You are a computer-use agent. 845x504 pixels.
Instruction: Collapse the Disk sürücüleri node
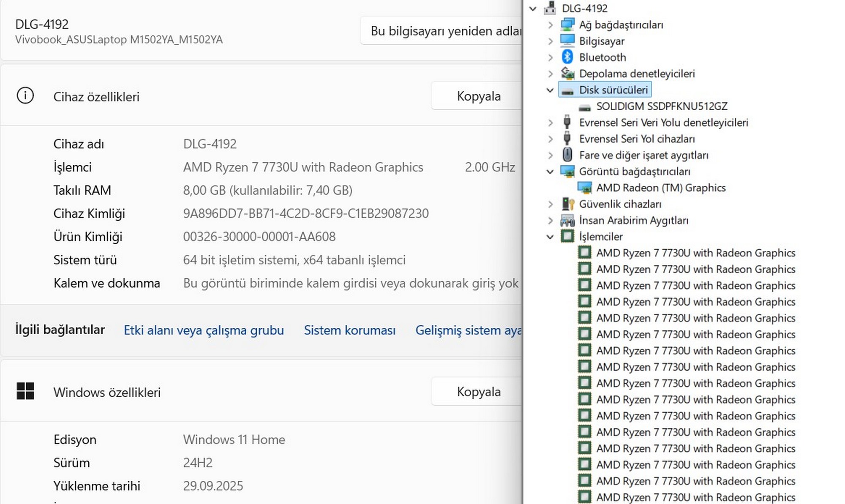pos(550,90)
